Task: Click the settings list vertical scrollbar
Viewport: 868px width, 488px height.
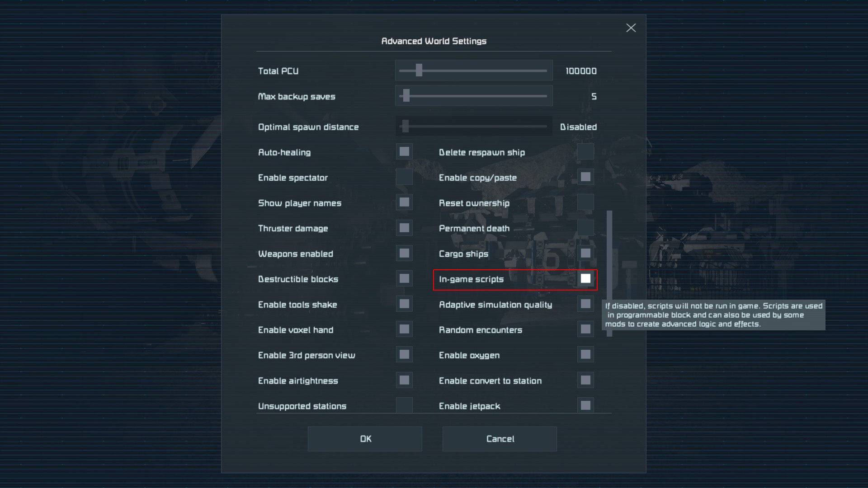Action: (x=609, y=273)
